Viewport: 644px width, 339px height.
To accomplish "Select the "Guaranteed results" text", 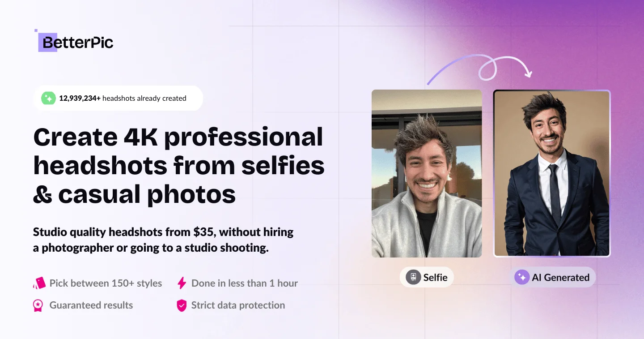I will tap(91, 305).
